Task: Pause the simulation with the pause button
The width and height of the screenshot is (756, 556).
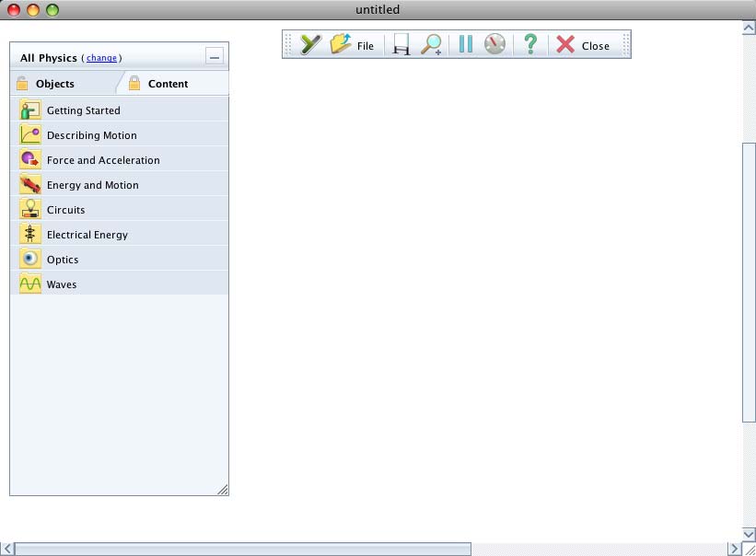Action: tap(465, 44)
